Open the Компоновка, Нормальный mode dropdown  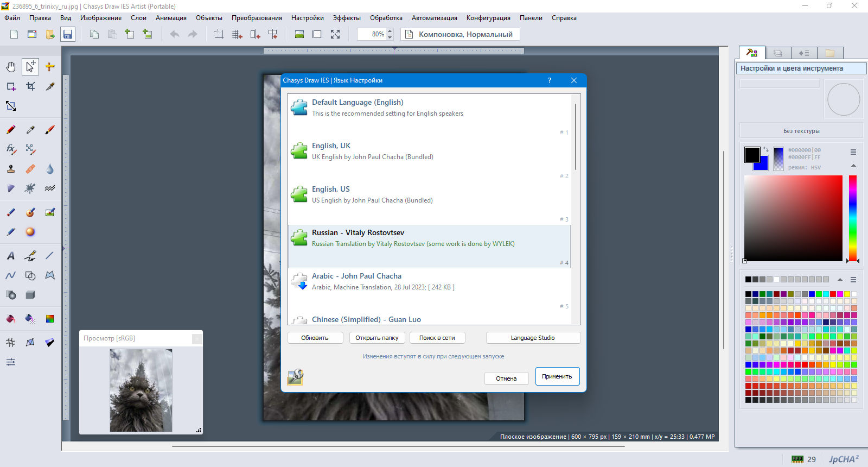coord(460,34)
